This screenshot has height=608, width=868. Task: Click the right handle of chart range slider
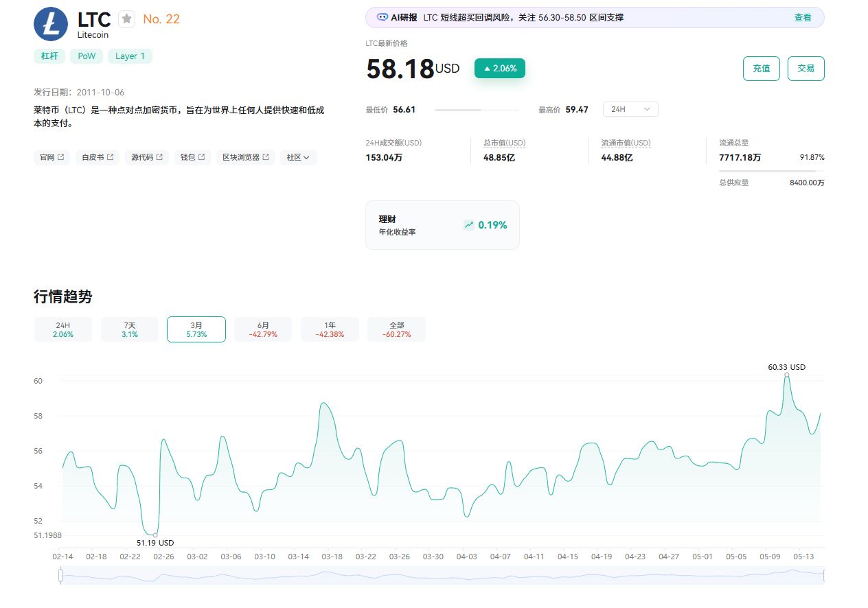click(x=823, y=576)
